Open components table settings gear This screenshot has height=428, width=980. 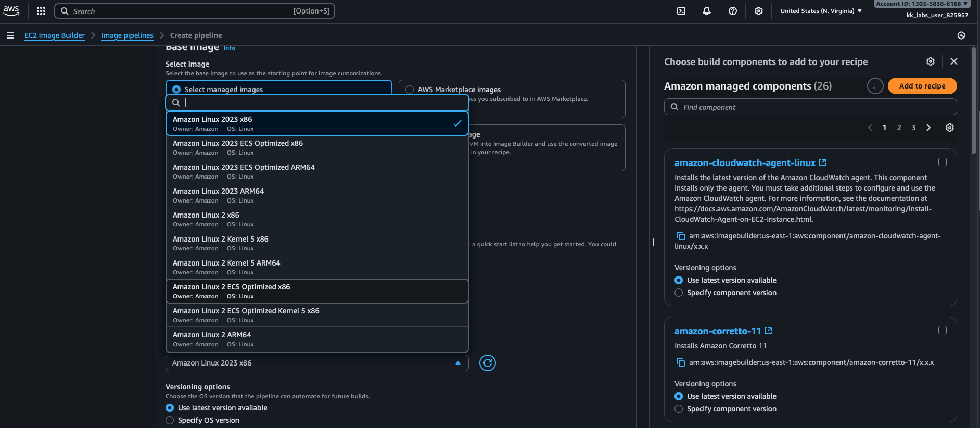[950, 128]
